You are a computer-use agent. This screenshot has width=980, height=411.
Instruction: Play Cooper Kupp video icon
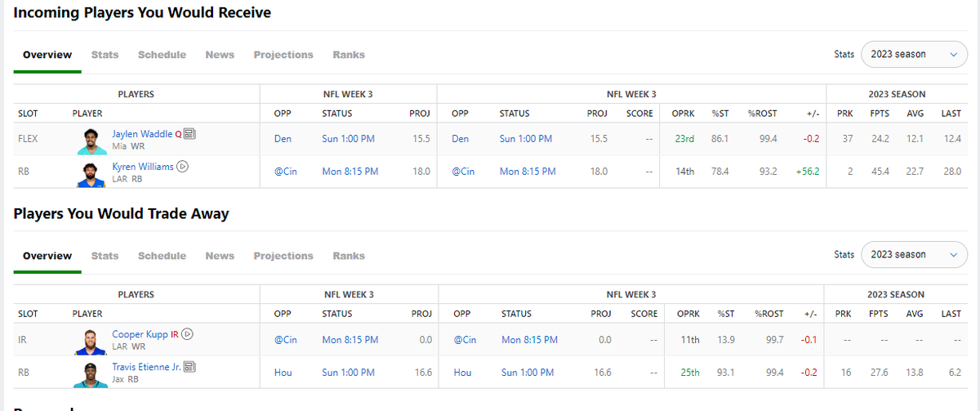(187, 333)
